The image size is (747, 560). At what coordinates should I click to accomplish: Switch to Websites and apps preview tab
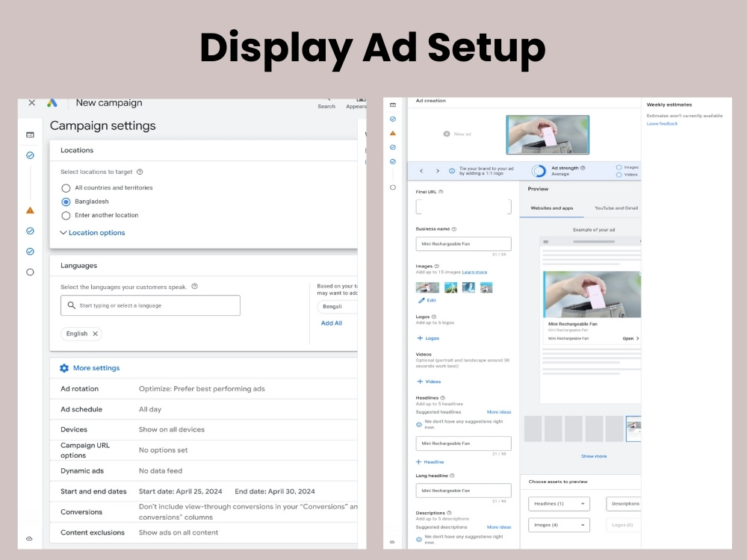(x=552, y=208)
